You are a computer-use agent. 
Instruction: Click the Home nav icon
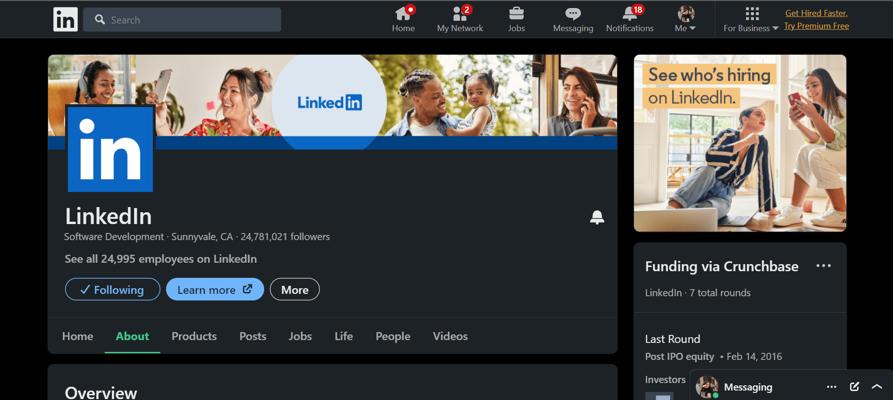click(403, 19)
